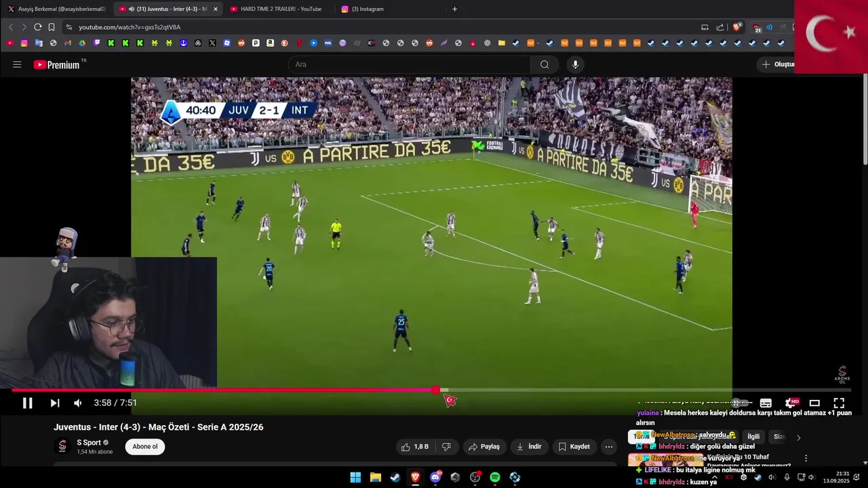This screenshot has height=488, width=868.
Task: Download the video with İndir button
Action: point(529,447)
